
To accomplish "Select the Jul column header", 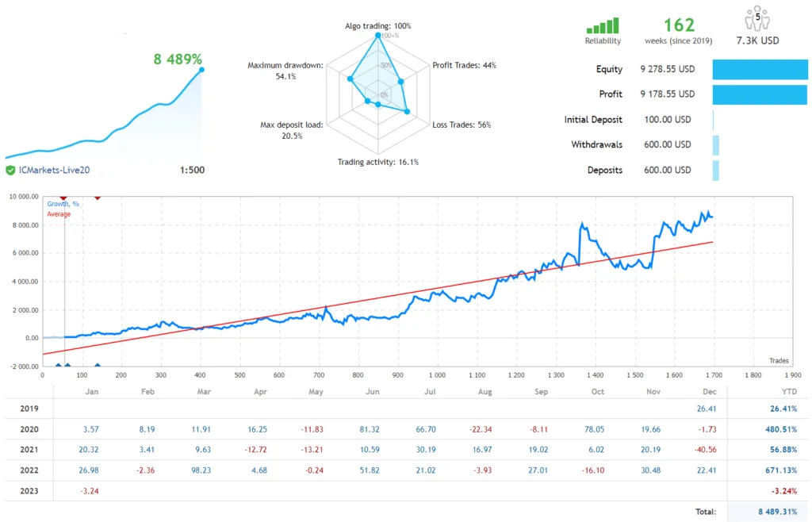I will [x=428, y=391].
